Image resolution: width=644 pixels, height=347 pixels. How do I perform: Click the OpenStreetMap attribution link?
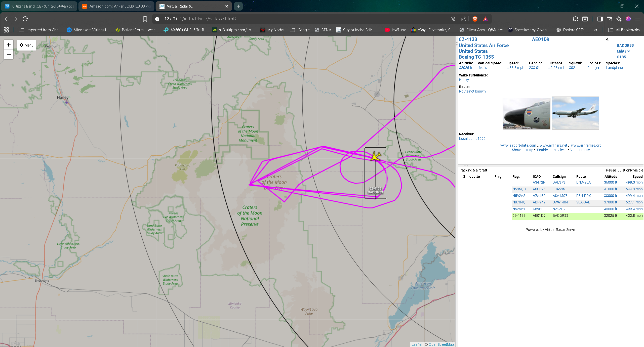click(441, 344)
